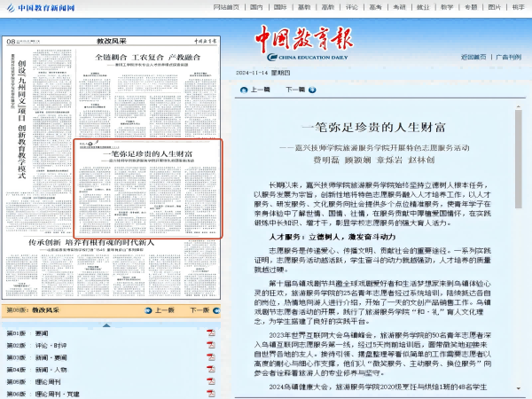Open the 专题 navigation item

click(x=471, y=7)
